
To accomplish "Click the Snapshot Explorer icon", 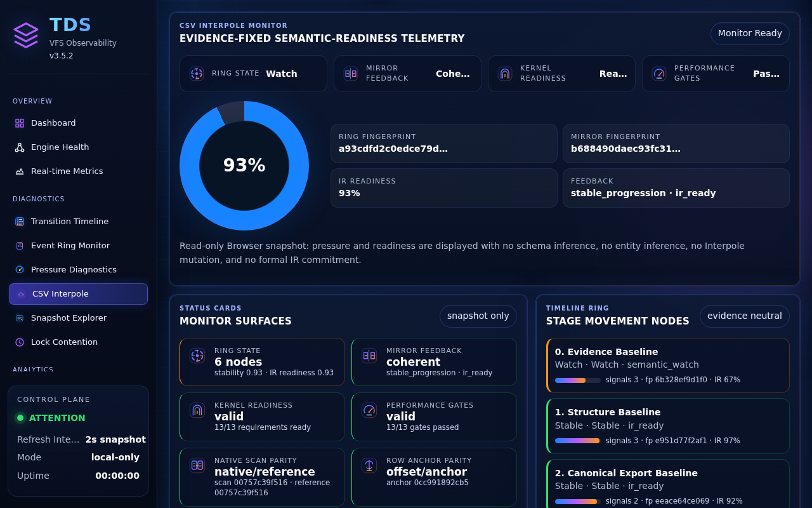I will point(20,318).
